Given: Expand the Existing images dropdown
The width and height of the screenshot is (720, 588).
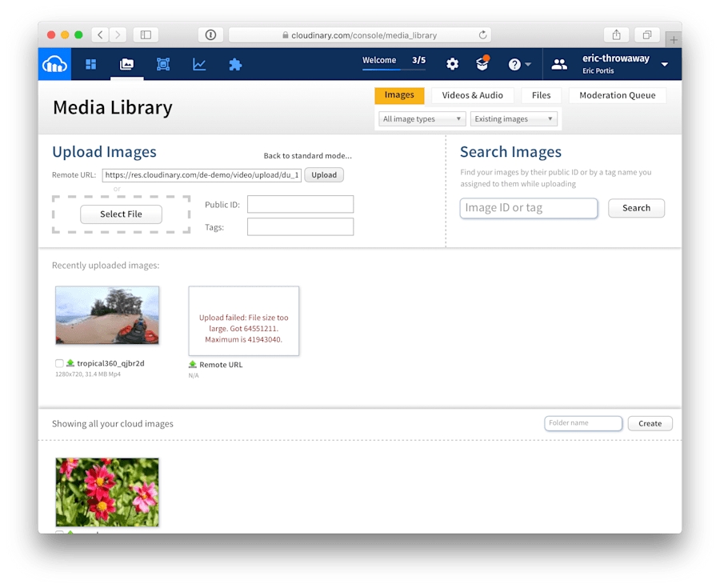Looking at the screenshot, I should point(513,119).
